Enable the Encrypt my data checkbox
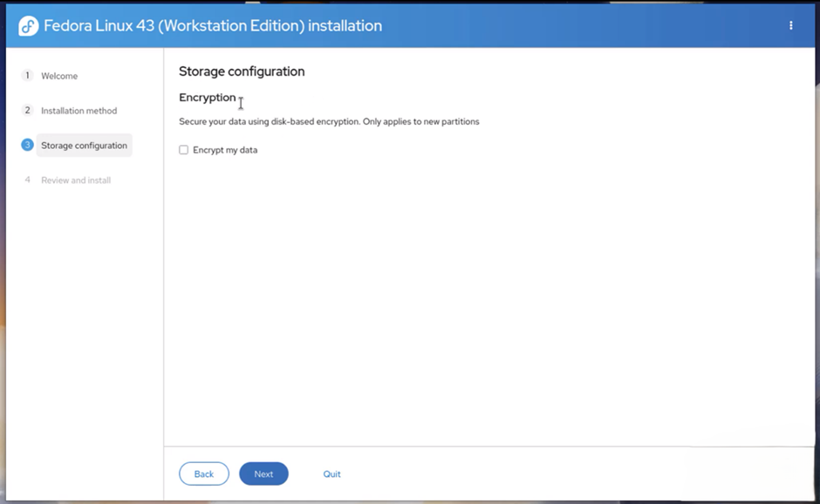The image size is (820, 504). [x=183, y=150]
